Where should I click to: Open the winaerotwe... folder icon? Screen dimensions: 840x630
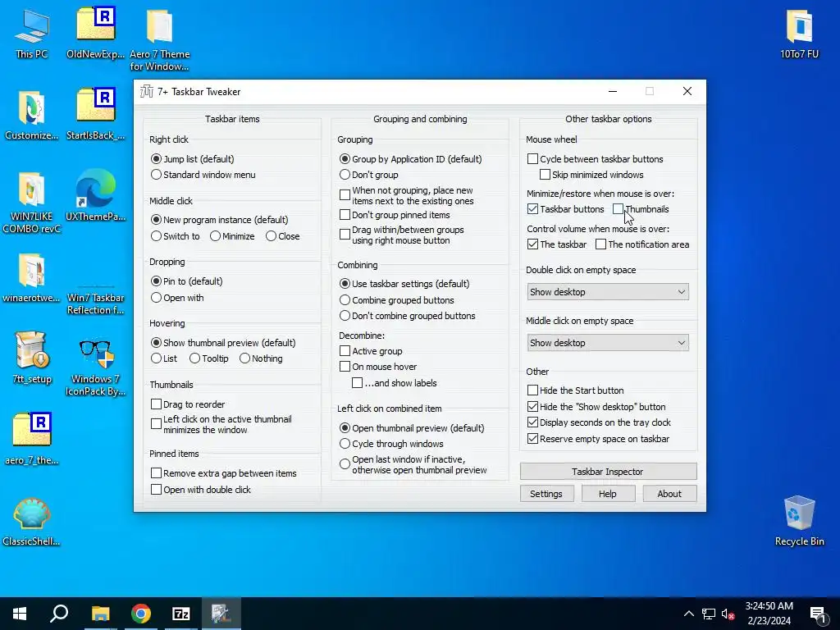pyautogui.click(x=32, y=277)
